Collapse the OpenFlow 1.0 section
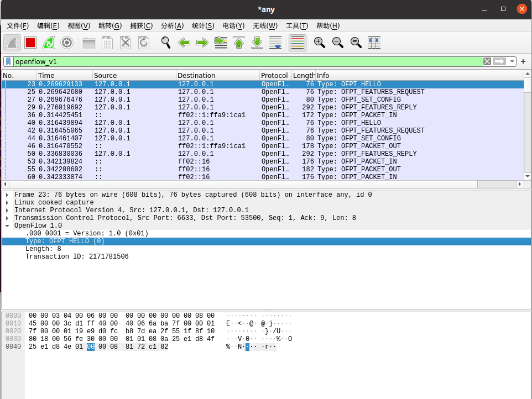 (7, 226)
